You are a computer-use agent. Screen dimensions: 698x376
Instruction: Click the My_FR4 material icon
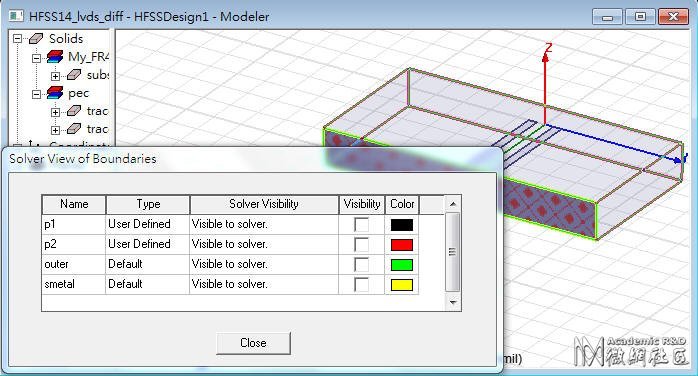(x=55, y=57)
